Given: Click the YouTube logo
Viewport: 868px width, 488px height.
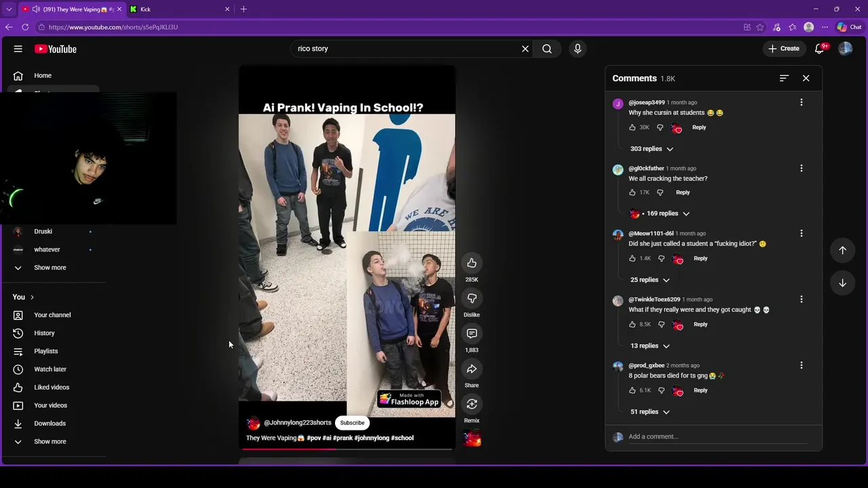Looking at the screenshot, I should (x=56, y=49).
